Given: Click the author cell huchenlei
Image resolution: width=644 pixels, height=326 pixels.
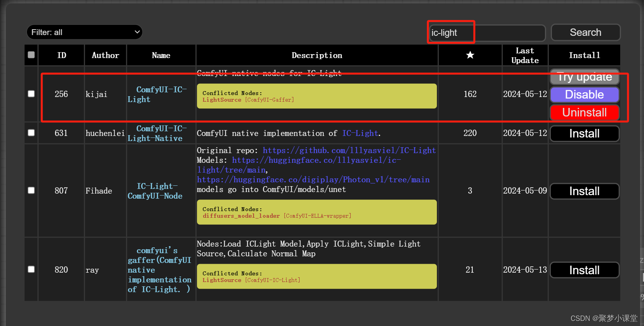Looking at the screenshot, I should 105,133.
